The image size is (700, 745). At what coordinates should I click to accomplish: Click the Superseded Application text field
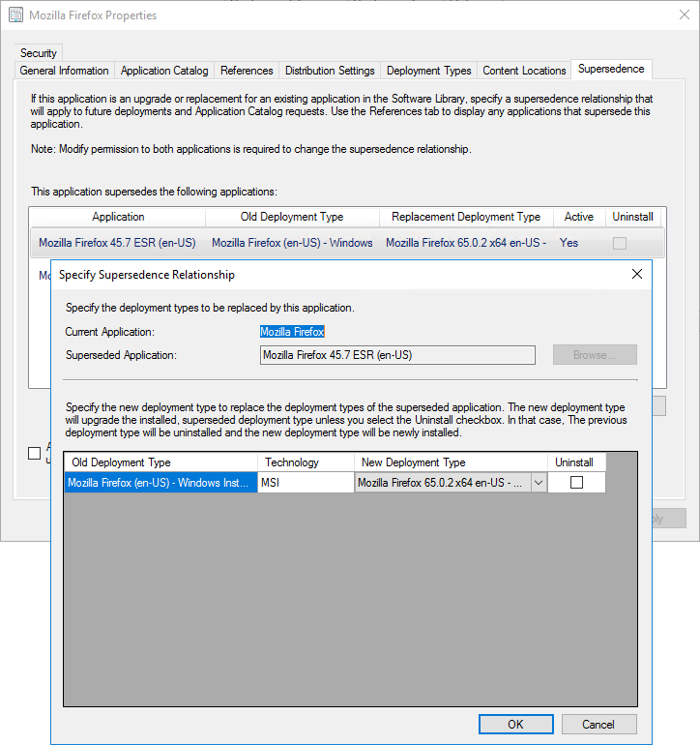tap(397, 355)
